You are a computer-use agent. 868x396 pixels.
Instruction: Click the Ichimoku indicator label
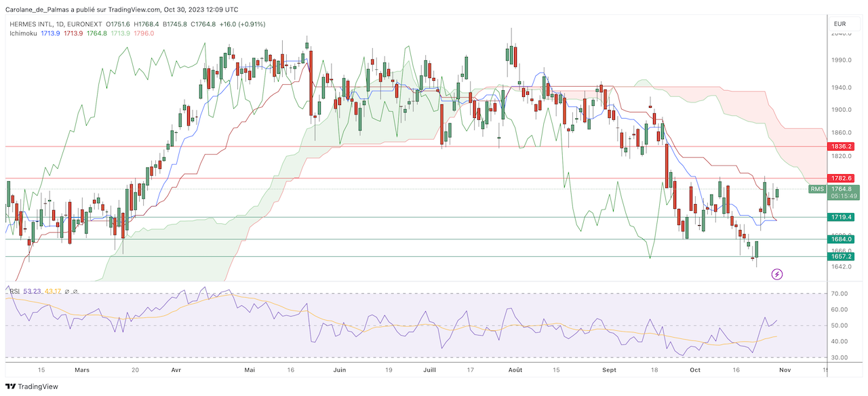point(23,33)
